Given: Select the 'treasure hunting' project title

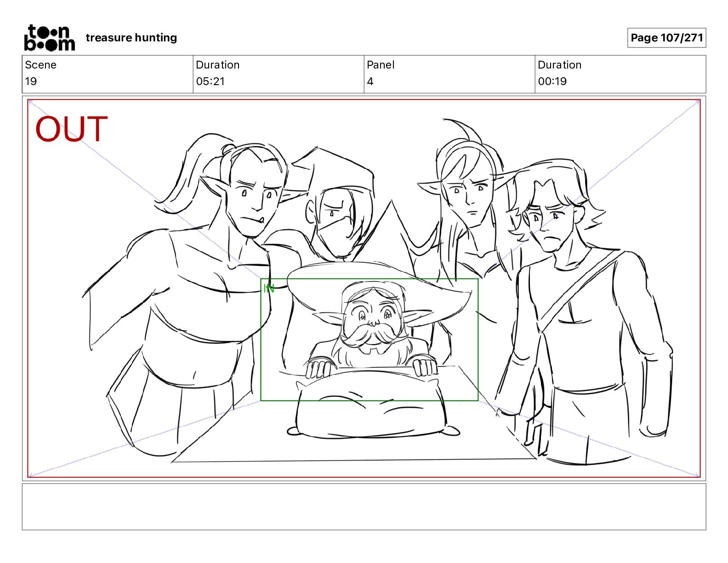Looking at the screenshot, I should [131, 38].
